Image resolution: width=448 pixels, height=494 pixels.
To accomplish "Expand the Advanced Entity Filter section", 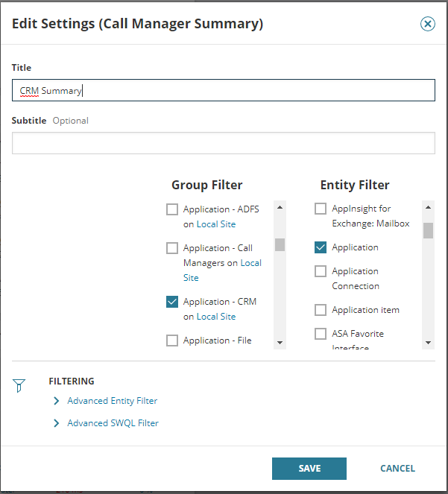I will (x=112, y=401).
